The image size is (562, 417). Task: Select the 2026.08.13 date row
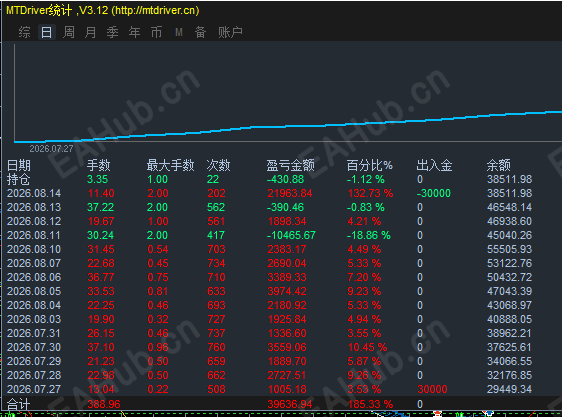tap(34, 207)
